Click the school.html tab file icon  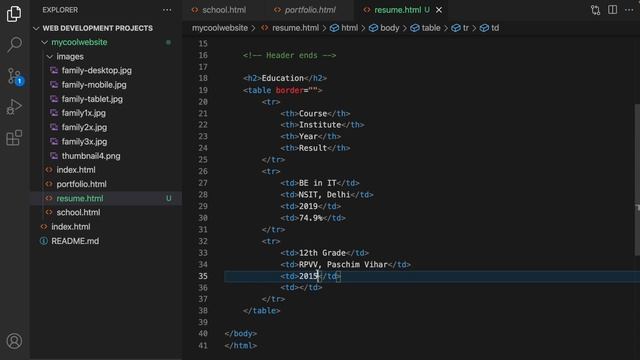pyautogui.click(x=195, y=10)
